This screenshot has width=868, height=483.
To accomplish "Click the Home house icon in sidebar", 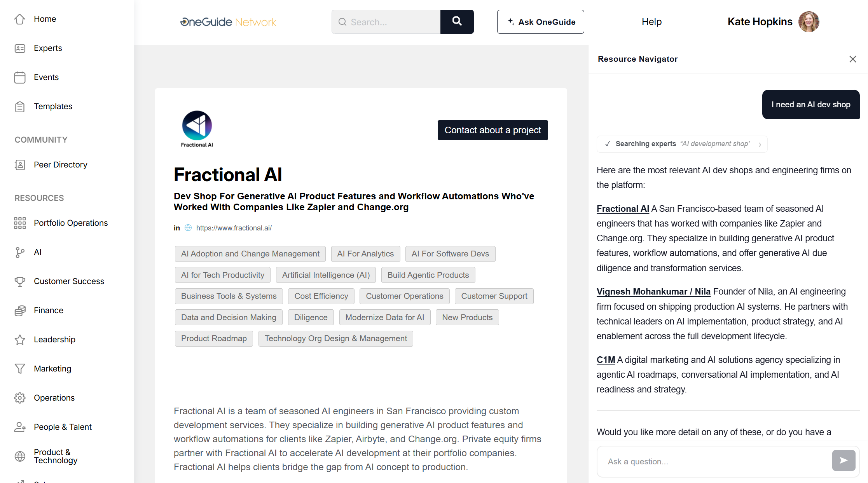I will (20, 19).
